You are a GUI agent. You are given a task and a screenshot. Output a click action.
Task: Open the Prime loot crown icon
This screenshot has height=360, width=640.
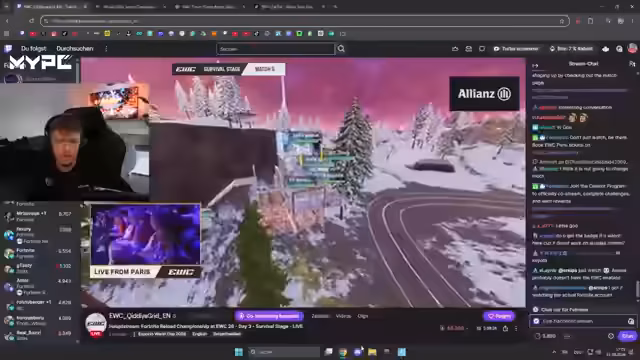(455, 49)
